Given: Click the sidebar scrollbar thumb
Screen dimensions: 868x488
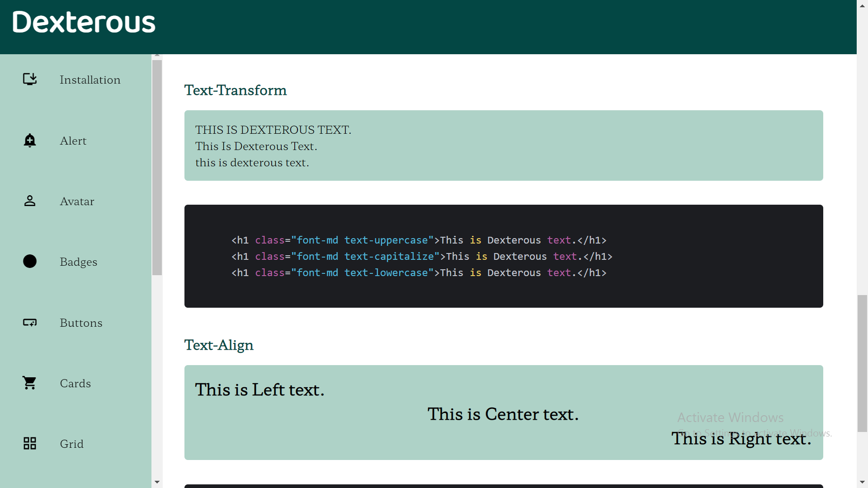Looking at the screenshot, I should 157,167.
